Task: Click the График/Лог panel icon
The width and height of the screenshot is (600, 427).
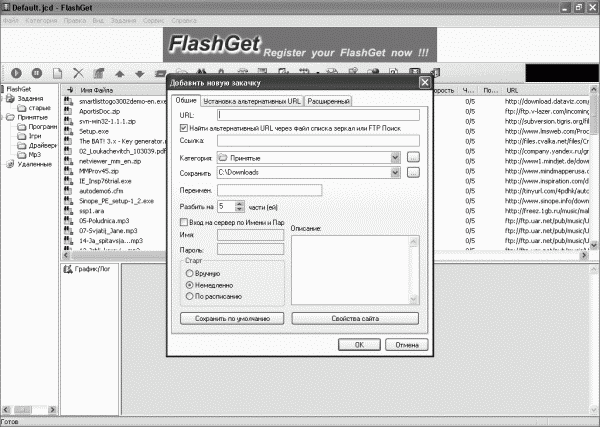Action: 68,269
